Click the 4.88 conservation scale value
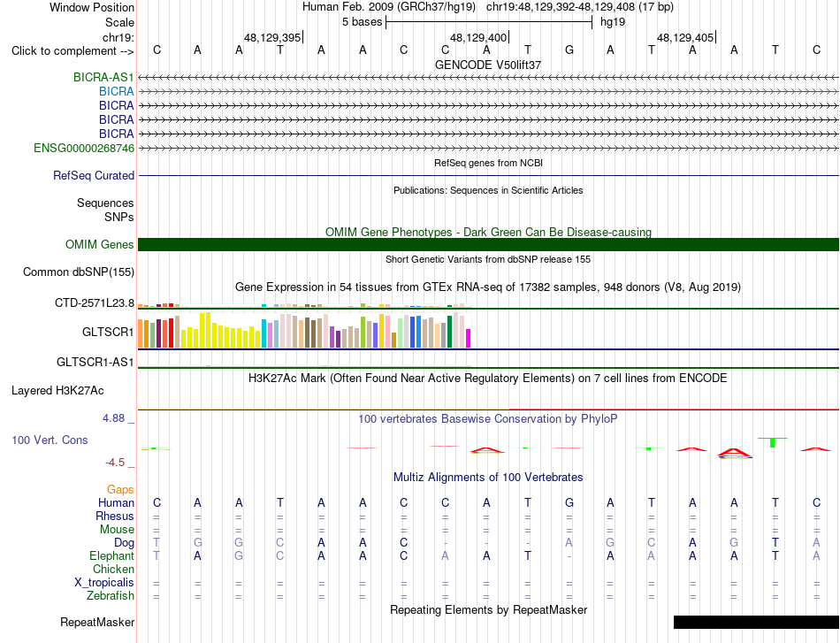This screenshot has width=840, height=643. click(x=114, y=418)
